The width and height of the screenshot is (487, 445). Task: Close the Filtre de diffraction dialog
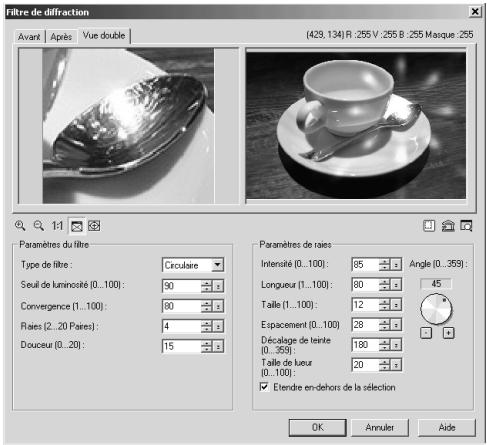click(x=475, y=12)
